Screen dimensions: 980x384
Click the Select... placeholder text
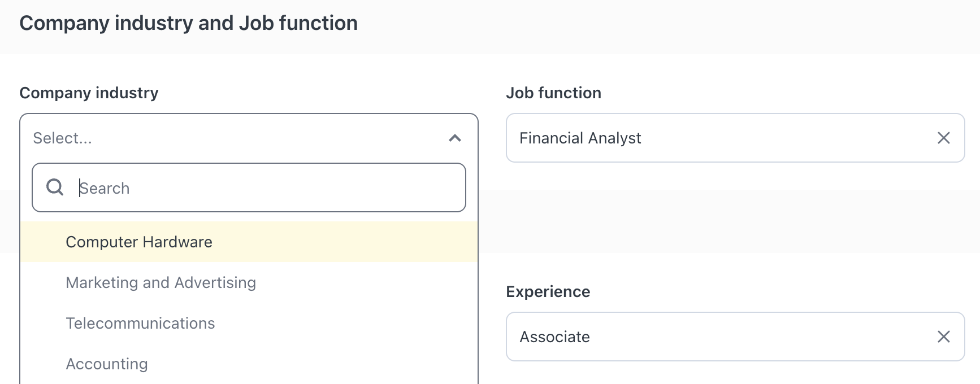pyautogui.click(x=62, y=138)
